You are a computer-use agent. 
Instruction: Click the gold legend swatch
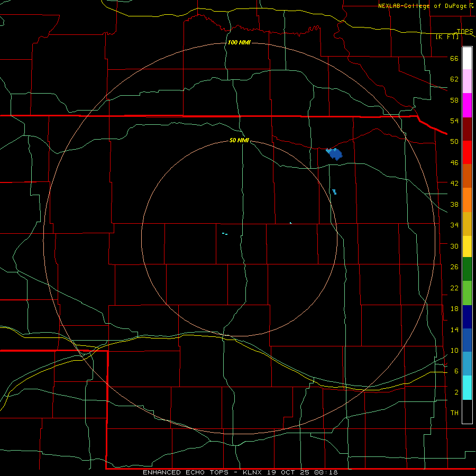[x=467, y=224]
